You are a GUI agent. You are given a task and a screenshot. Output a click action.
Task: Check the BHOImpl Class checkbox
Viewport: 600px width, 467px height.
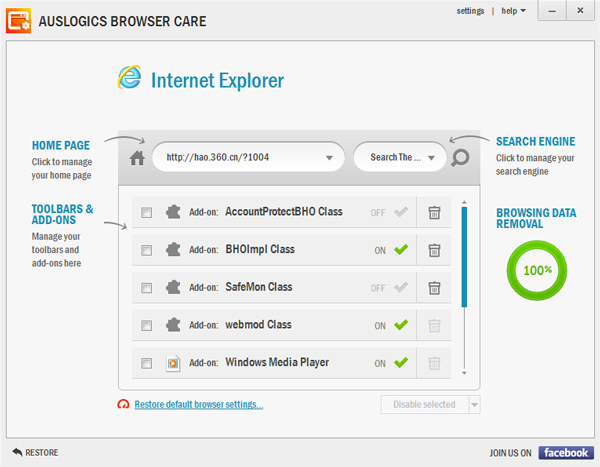pos(146,250)
